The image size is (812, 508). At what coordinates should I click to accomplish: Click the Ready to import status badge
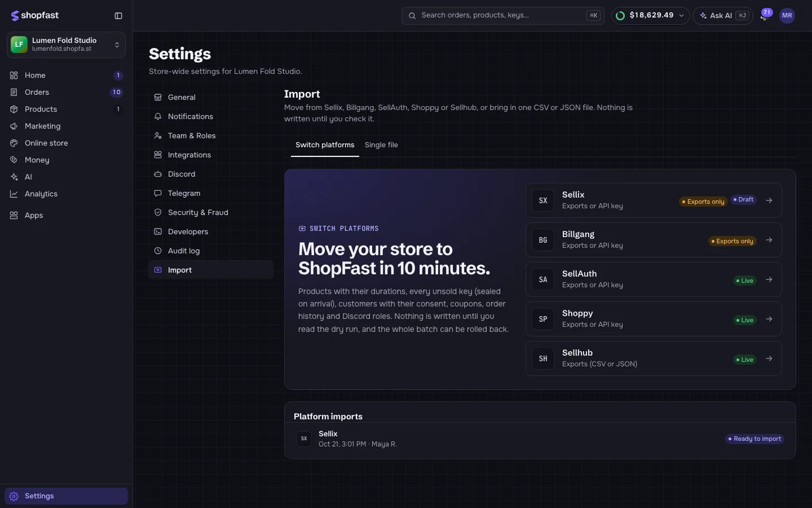(x=754, y=439)
